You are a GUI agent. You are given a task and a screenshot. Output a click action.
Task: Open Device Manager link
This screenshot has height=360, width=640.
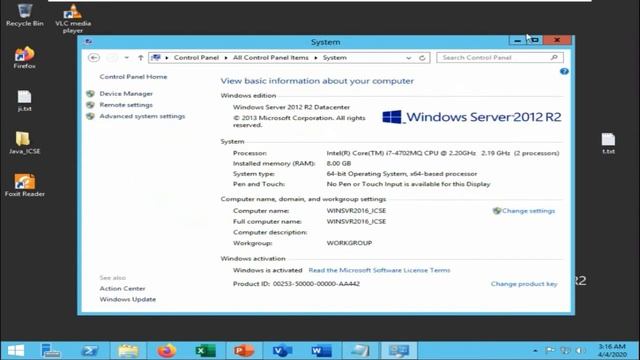(126, 93)
